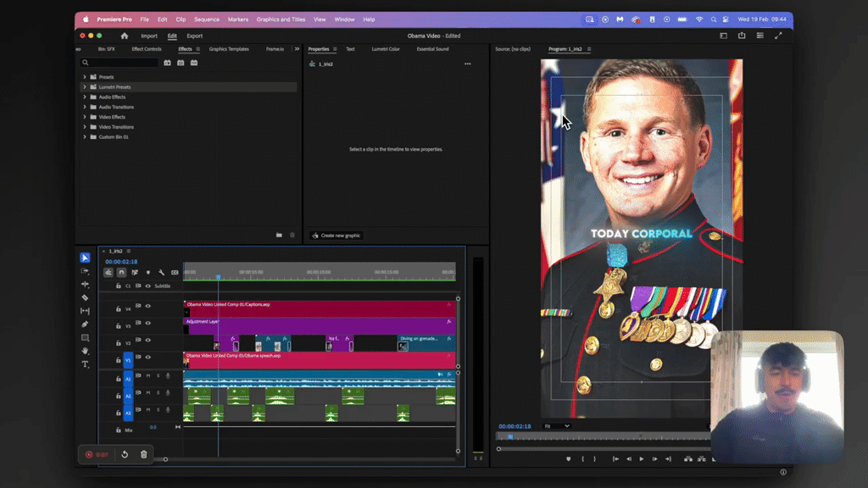Show hidden panel tabs overflow chevrons
The height and width of the screenshot is (488, 868).
(297, 49)
